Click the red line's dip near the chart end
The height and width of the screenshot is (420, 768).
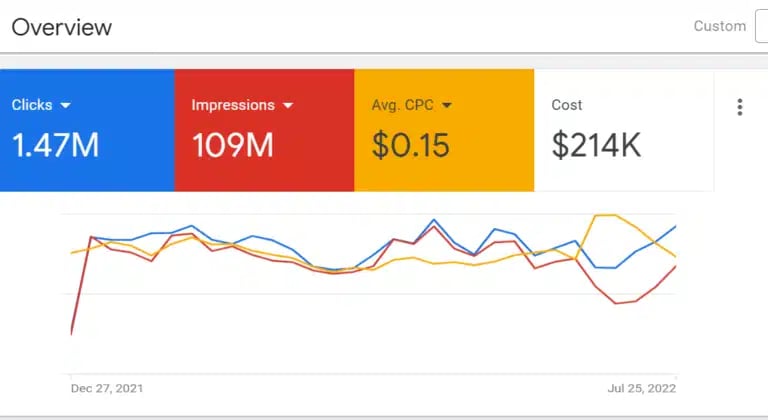(617, 303)
